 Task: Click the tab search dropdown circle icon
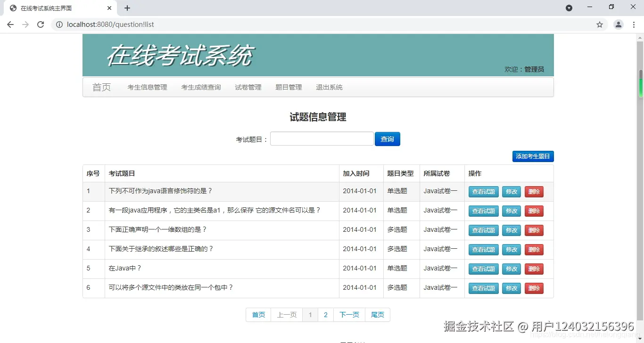(x=569, y=8)
